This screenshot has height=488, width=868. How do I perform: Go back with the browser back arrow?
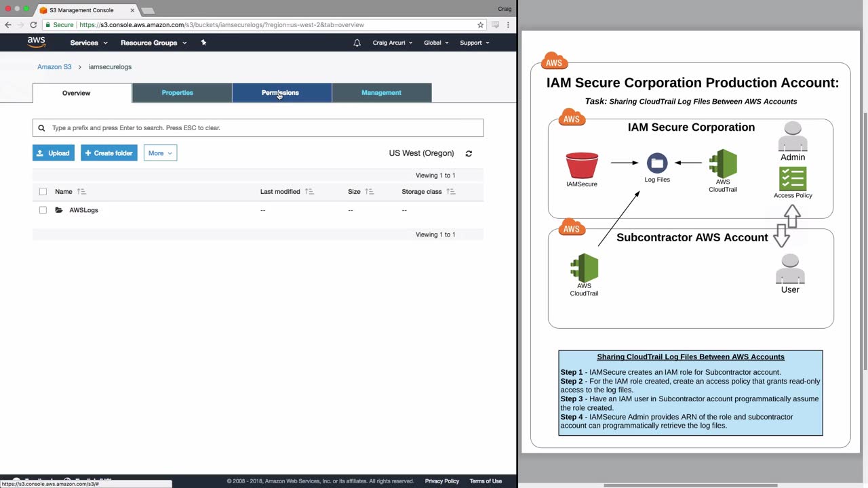click(x=8, y=25)
